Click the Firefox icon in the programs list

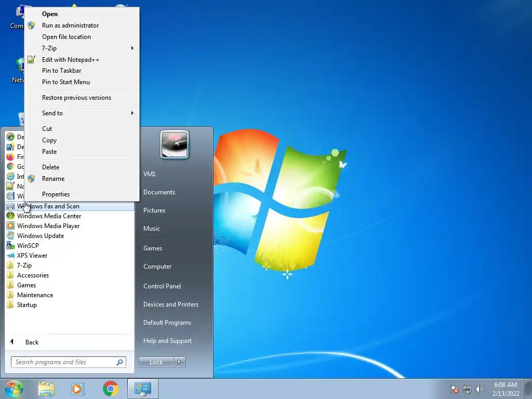(x=10, y=157)
